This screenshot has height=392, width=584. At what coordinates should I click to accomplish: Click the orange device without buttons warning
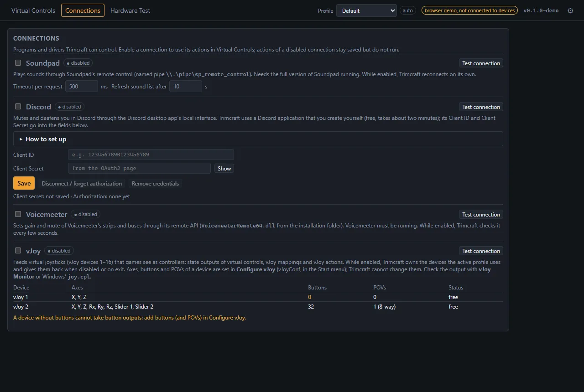pyautogui.click(x=130, y=318)
